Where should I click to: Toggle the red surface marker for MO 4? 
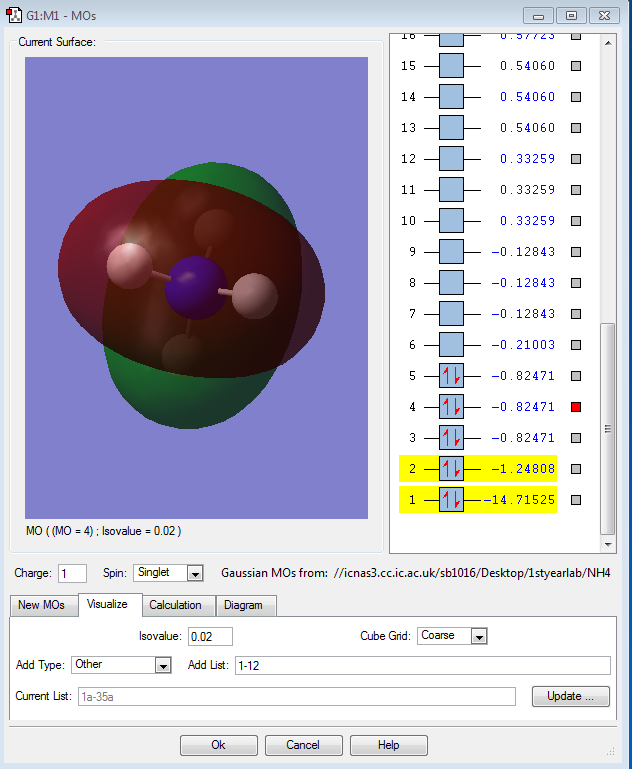coord(575,407)
